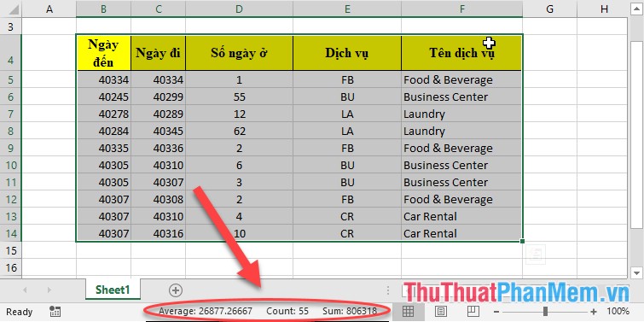Click the CR cell in row 13

tap(347, 216)
